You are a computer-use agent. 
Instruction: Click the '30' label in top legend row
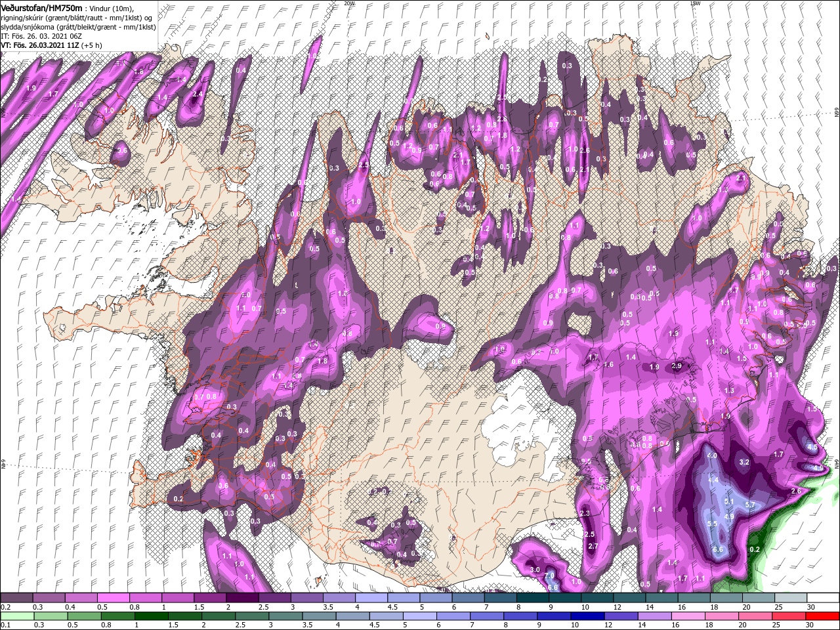pyautogui.click(x=811, y=607)
